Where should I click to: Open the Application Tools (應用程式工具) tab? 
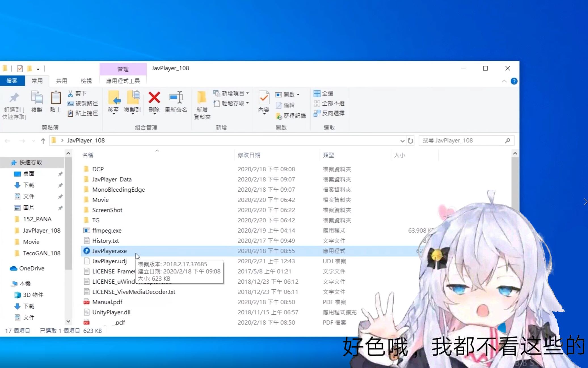(x=123, y=81)
